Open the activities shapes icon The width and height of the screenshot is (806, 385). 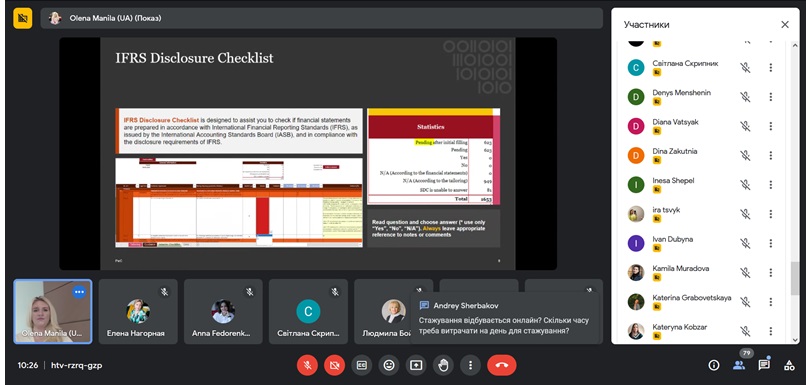tap(789, 365)
